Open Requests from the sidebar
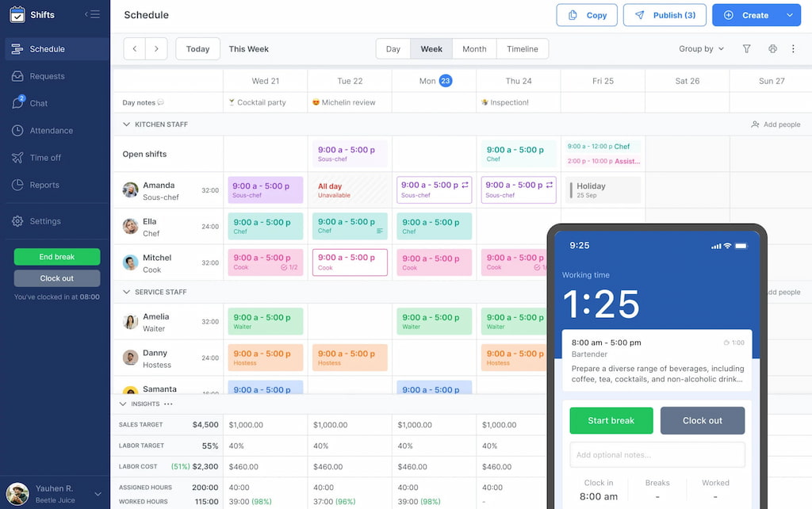The width and height of the screenshot is (812, 509). click(x=48, y=75)
